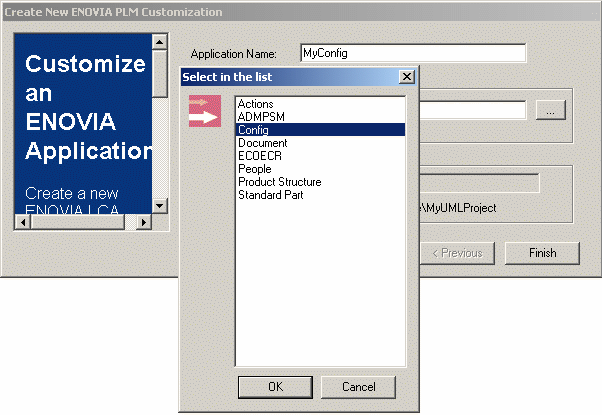Click the MyUMLProject path text
This screenshot has width=602, height=415.
459,208
